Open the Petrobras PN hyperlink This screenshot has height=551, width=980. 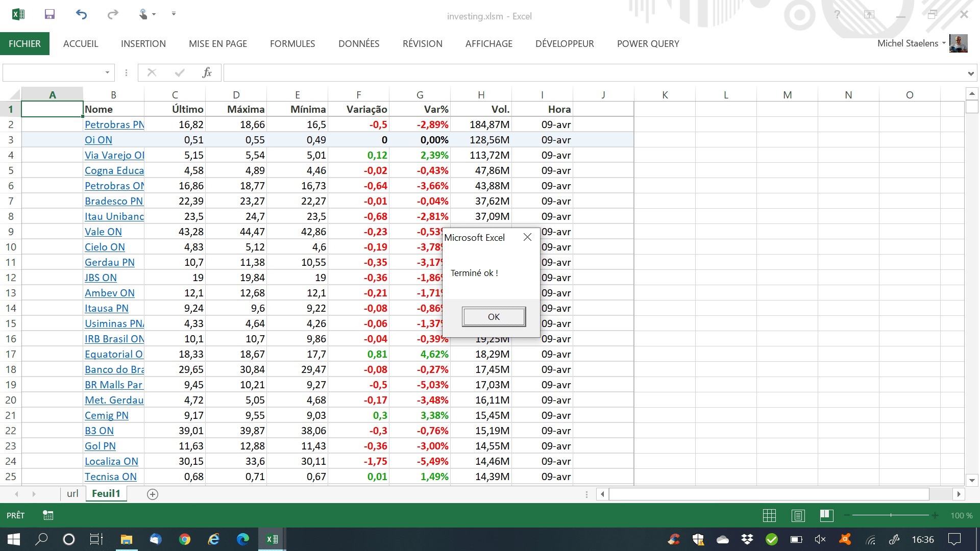[x=114, y=124]
